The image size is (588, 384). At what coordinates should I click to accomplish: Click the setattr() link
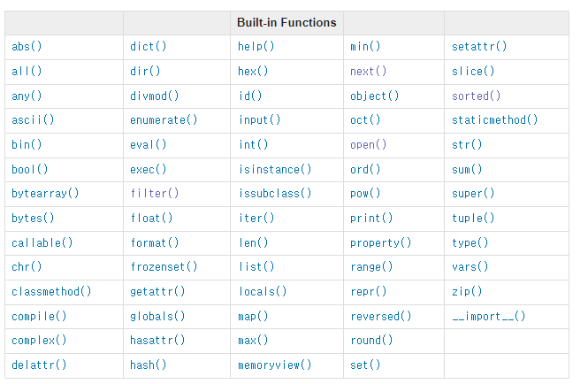479,47
